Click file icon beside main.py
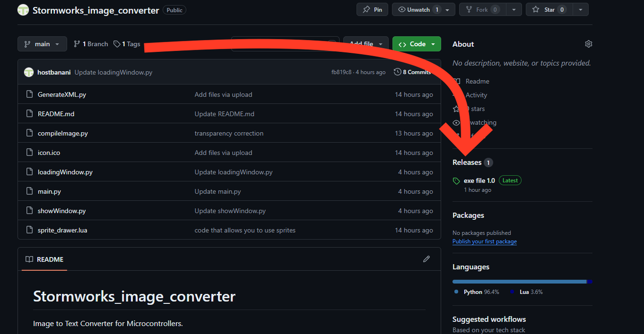 pyautogui.click(x=29, y=191)
